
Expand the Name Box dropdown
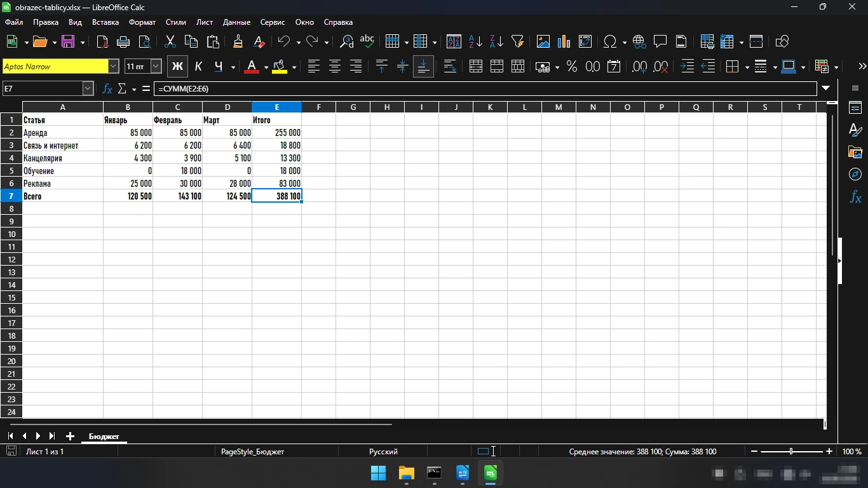(x=88, y=89)
